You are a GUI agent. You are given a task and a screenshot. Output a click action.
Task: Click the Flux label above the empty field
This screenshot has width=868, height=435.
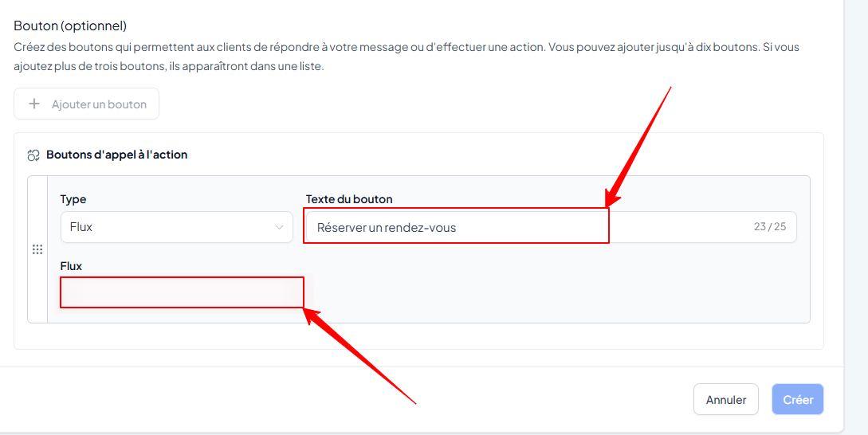point(71,266)
